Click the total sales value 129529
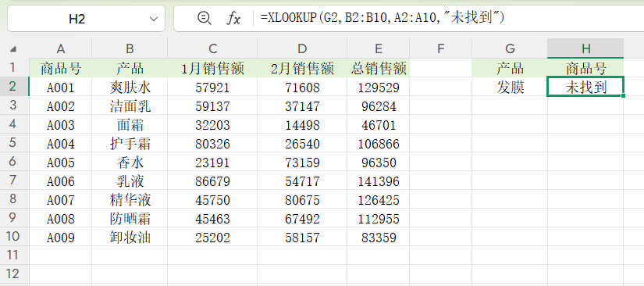The image size is (644, 286). coord(379,87)
